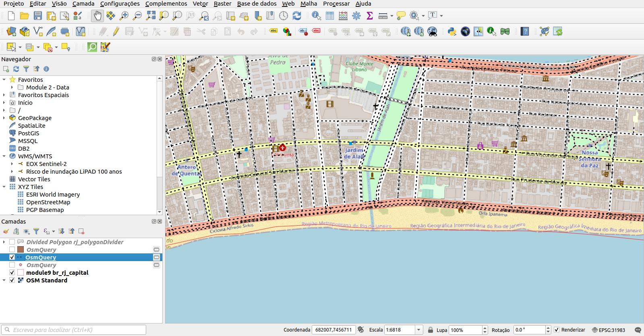Expand the Divided Polygon layer group
Screen dimensions: 644x336
coord(4,242)
